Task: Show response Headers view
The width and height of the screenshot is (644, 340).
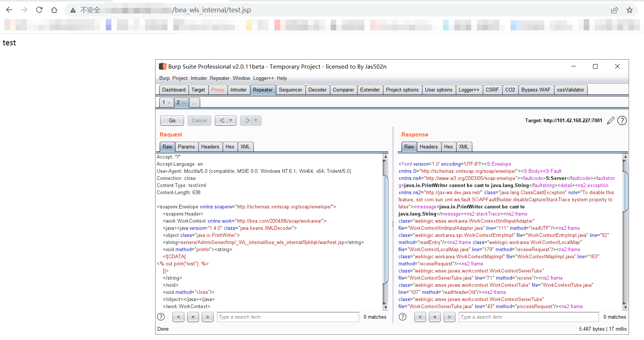Action: point(429,147)
